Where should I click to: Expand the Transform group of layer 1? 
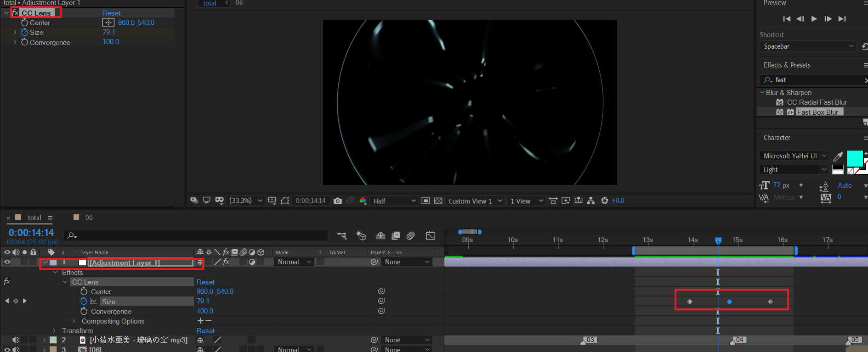[54, 330]
